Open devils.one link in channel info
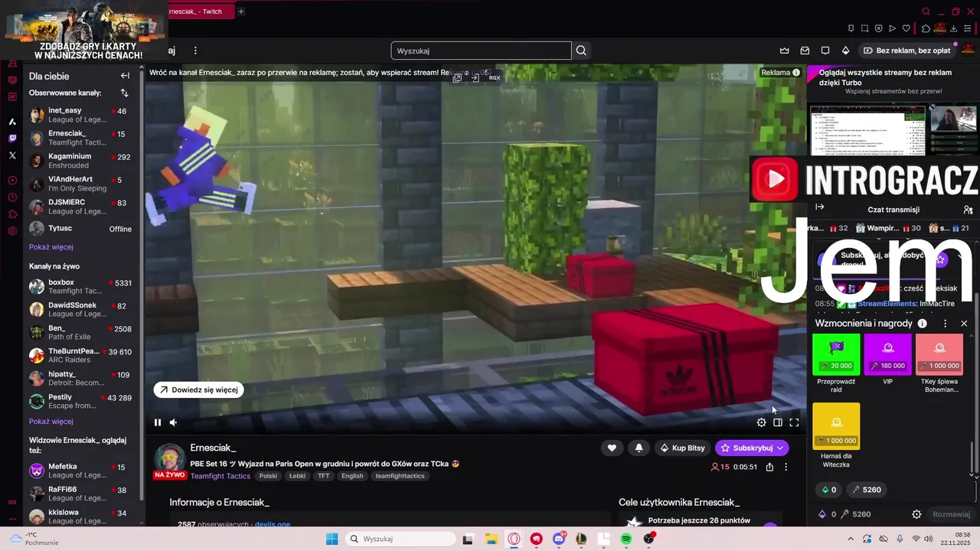980x551 pixels. [x=273, y=524]
